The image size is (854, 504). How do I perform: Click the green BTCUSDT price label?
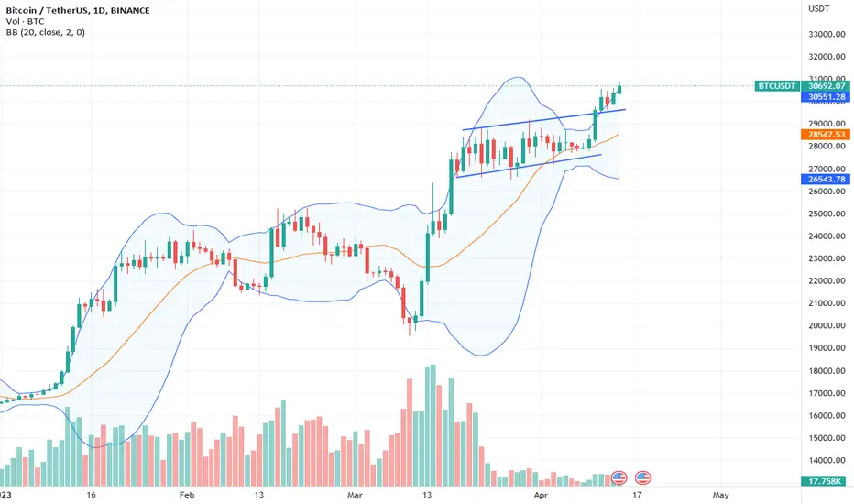click(x=777, y=86)
